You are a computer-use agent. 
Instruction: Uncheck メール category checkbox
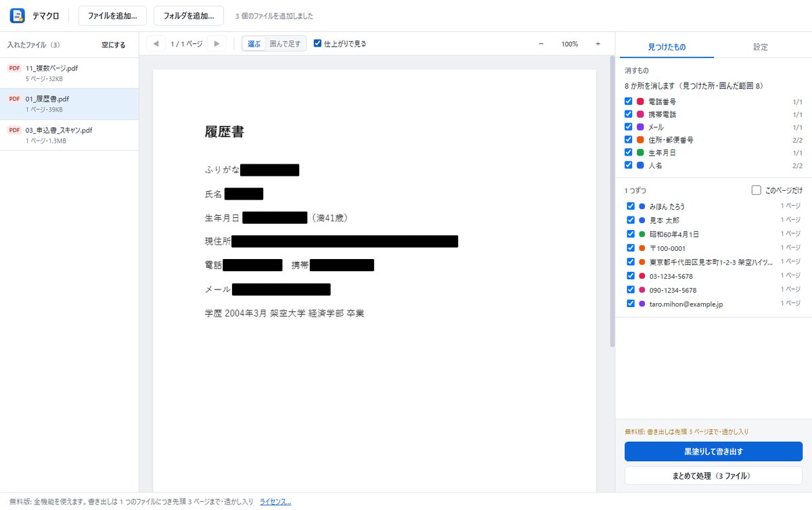[629, 126]
